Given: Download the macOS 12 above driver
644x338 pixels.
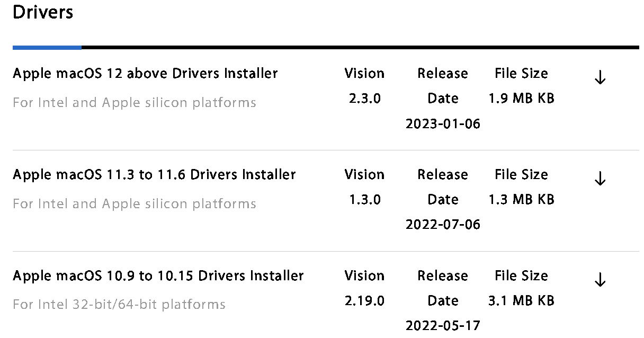Looking at the screenshot, I should click(600, 78).
